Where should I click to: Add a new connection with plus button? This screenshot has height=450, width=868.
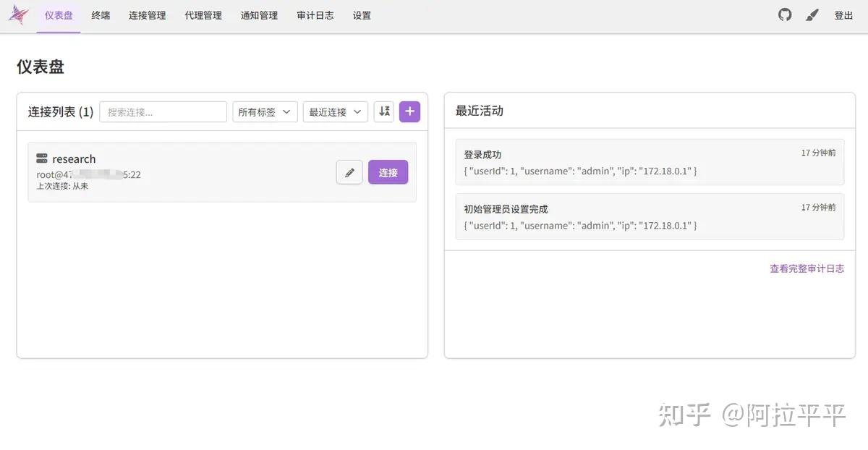409,111
